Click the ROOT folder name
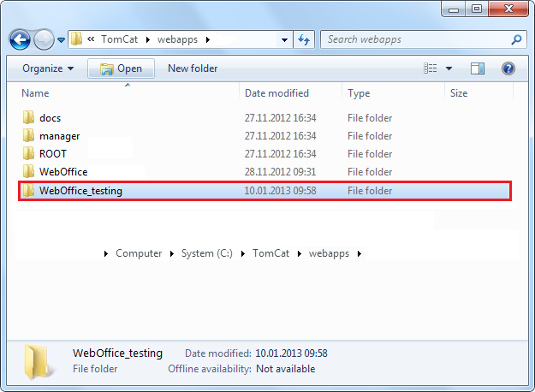Screen dimensions: 535x392 pyautogui.click(x=53, y=154)
